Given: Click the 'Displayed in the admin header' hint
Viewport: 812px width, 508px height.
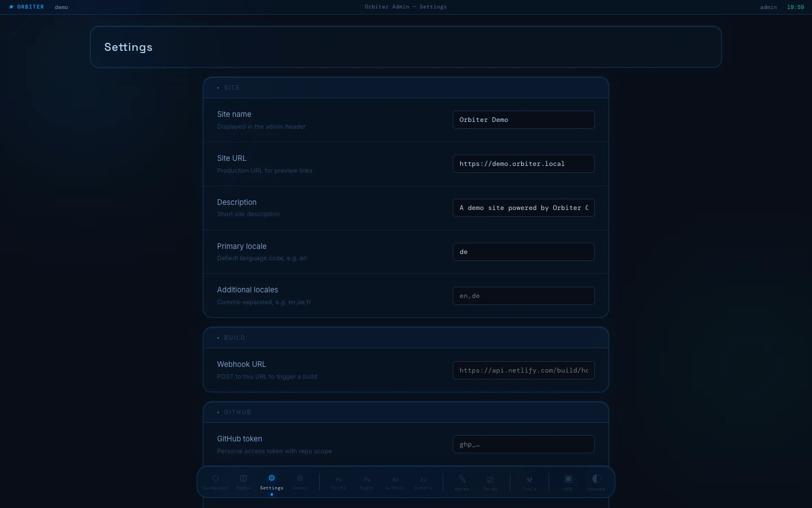Looking at the screenshot, I should [261, 126].
